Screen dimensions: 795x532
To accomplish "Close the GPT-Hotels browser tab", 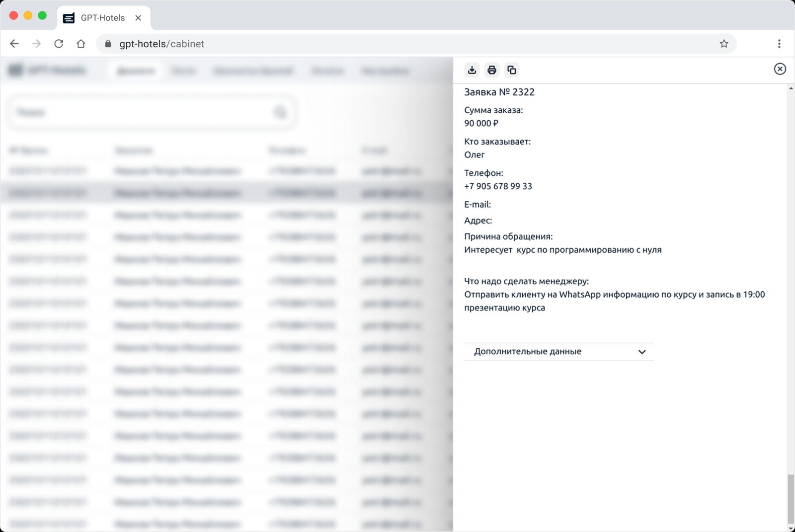I will pos(138,18).
